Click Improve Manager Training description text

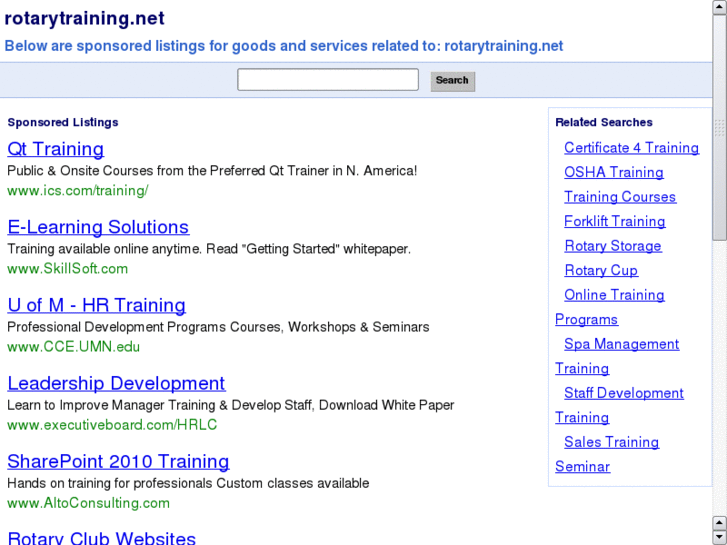pyautogui.click(x=231, y=405)
